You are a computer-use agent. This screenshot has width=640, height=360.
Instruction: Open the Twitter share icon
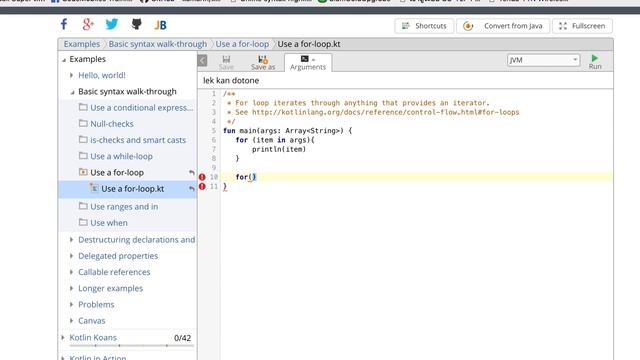111,24
